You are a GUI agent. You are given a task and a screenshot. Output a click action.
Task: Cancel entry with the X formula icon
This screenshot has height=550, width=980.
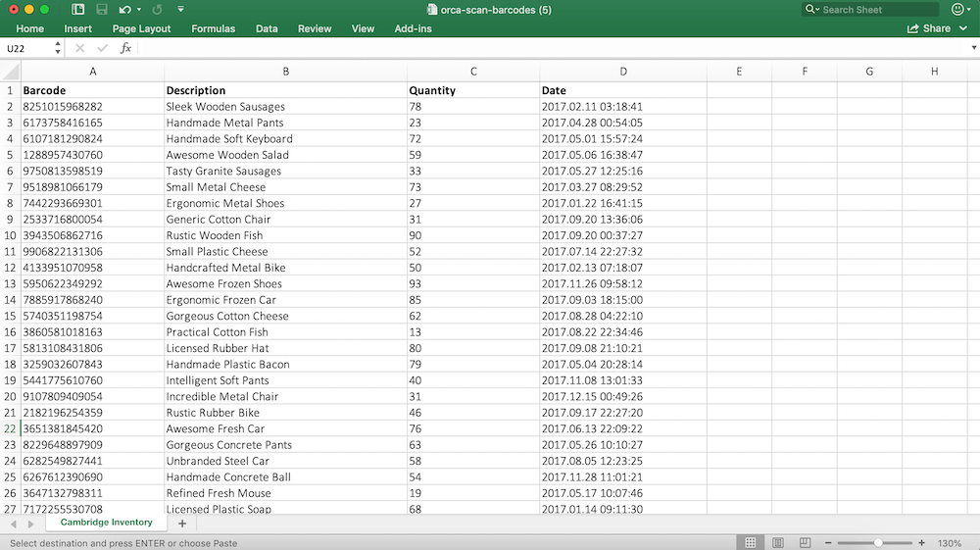79,48
